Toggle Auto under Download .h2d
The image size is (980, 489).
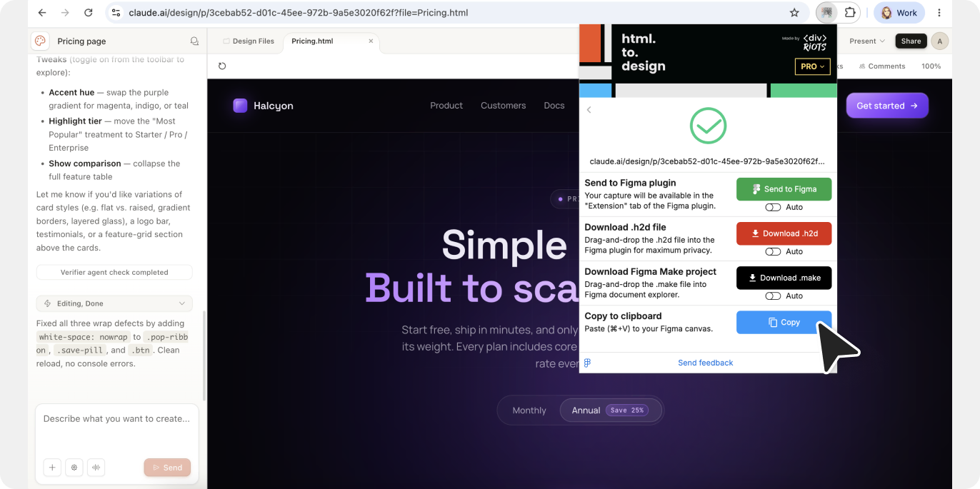click(x=773, y=251)
